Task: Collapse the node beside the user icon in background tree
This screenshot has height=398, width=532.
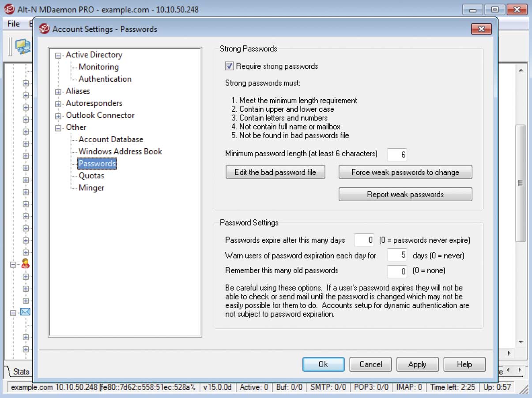Action: pyautogui.click(x=13, y=265)
